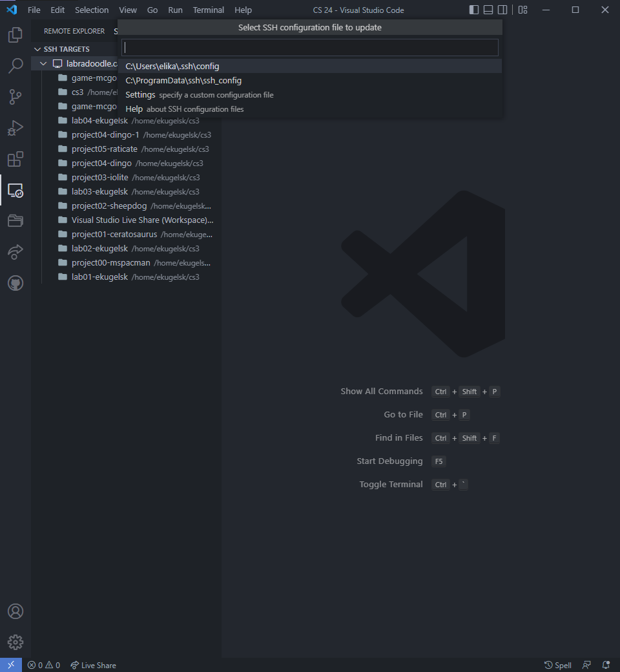Choose C:\ProgramData\ssh\ssh_config option
Viewport: 620px width, 672px height.
[x=310, y=81]
